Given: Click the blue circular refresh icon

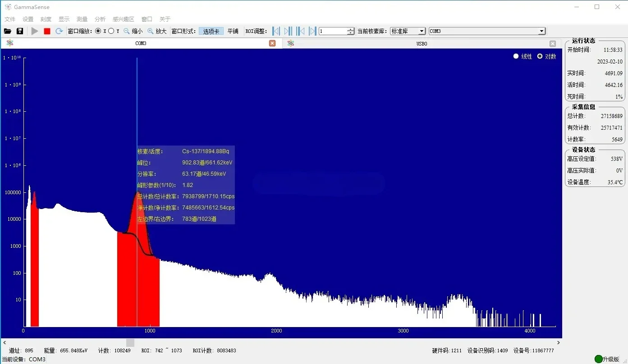Looking at the screenshot, I should pos(59,31).
